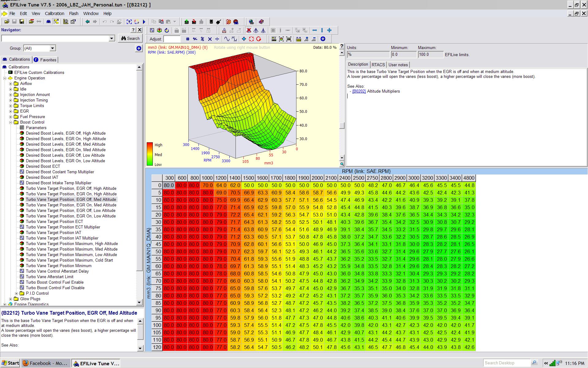The width and height of the screenshot is (588, 368).
Task: Expand the P.I.D Control folder
Action: (x=17, y=293)
